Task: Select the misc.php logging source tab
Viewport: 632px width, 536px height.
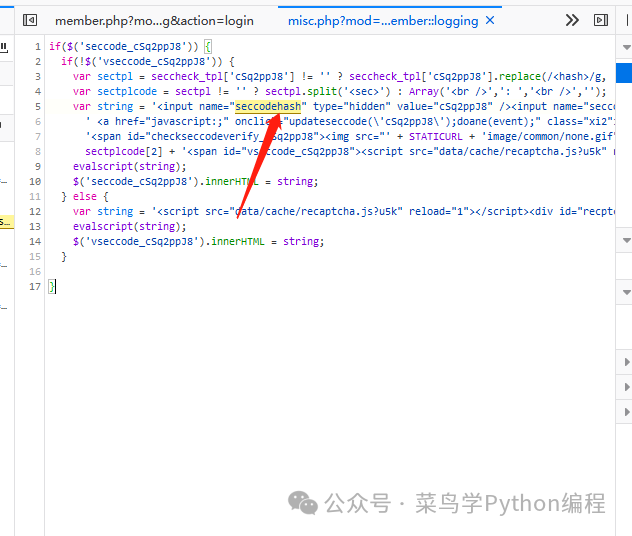Action: (x=383, y=21)
